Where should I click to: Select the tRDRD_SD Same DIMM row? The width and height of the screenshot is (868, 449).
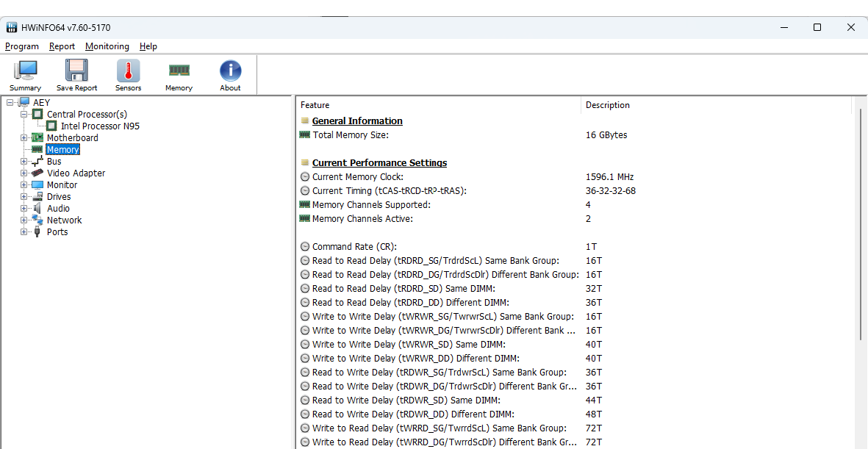(403, 289)
